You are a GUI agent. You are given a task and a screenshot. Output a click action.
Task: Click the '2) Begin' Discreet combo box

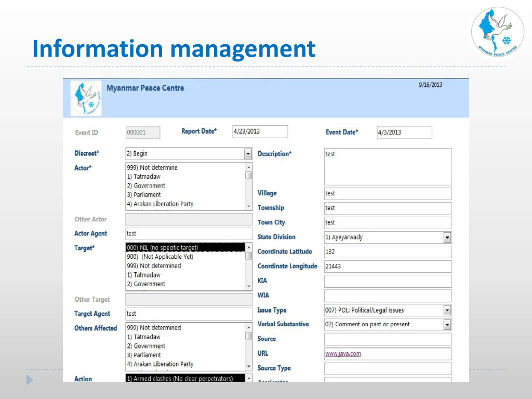[189, 154]
